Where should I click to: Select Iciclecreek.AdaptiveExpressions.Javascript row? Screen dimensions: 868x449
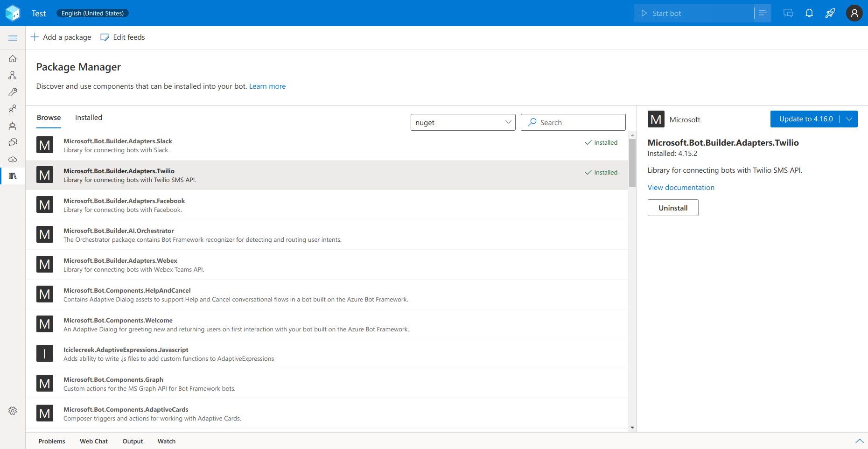327,354
